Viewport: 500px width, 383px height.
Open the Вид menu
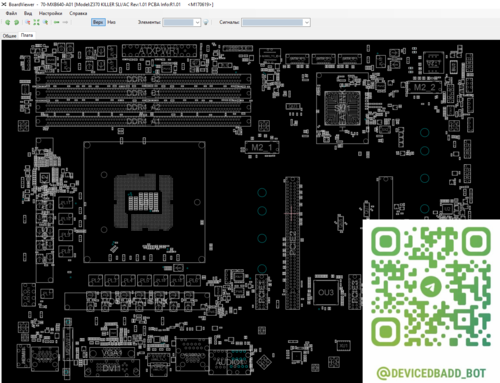point(28,13)
